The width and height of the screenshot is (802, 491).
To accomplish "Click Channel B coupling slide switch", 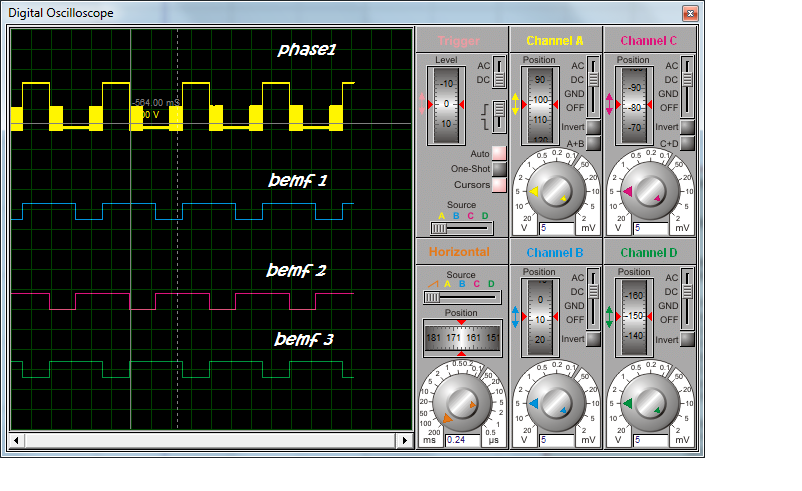I will click(593, 299).
